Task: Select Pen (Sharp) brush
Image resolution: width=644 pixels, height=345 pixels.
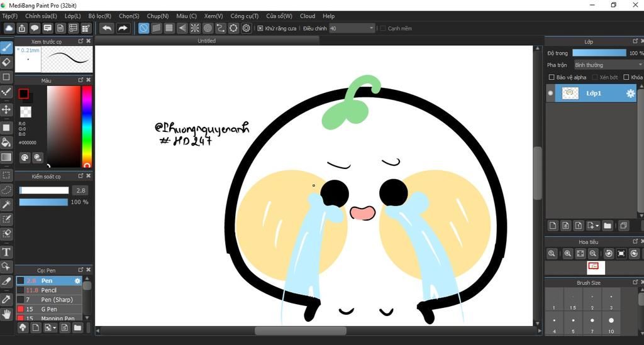Action: [x=49, y=300]
